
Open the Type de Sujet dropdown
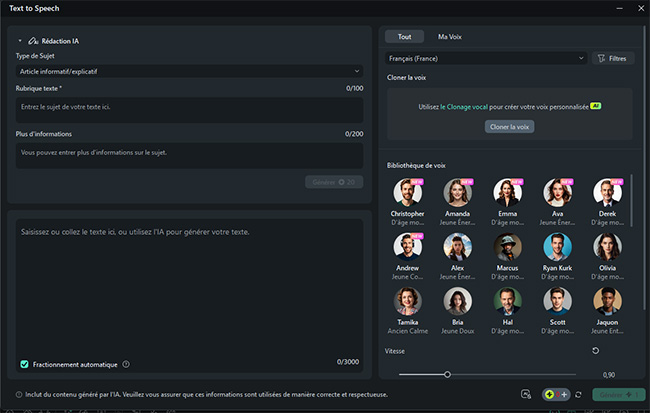click(x=189, y=71)
